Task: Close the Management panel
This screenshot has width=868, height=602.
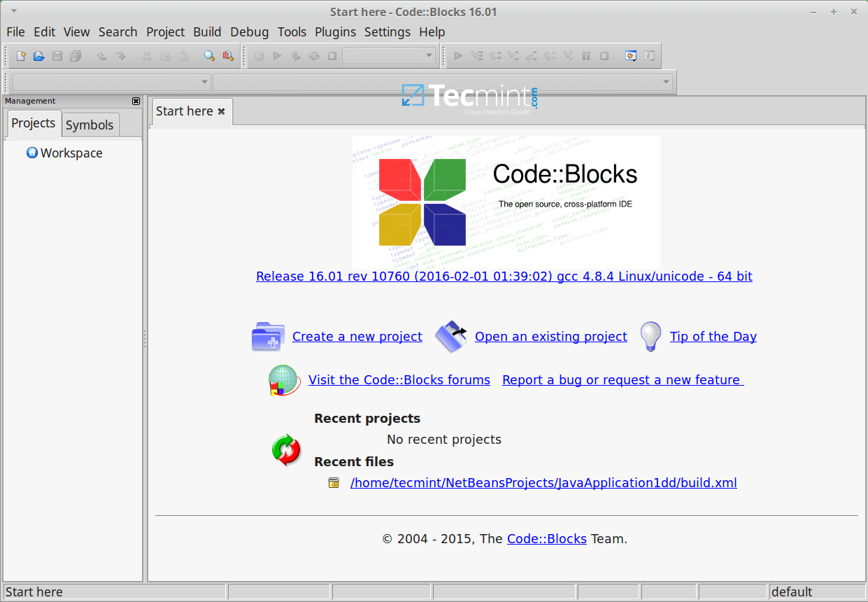Action: click(136, 101)
